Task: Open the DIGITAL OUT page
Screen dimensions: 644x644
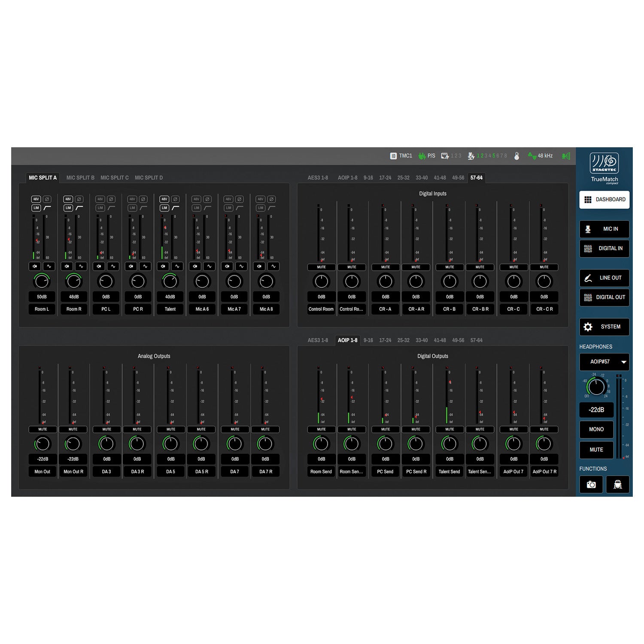Action: (605, 297)
